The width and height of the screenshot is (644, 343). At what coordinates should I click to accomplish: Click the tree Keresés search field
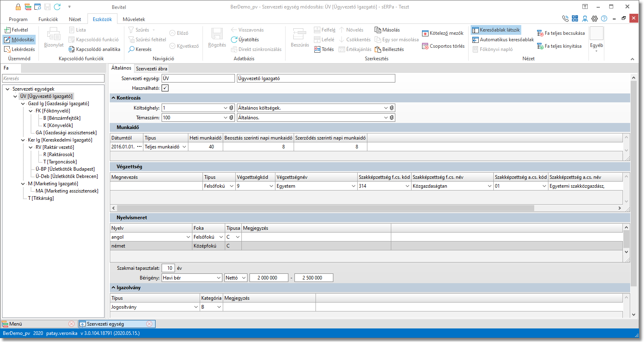tap(53, 78)
